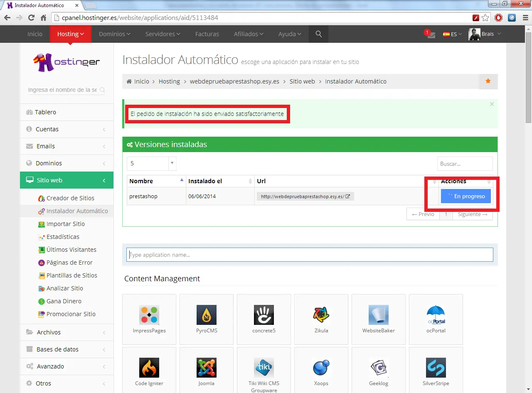Reload the page with browser refresh icon
532x393 pixels.
point(31,18)
